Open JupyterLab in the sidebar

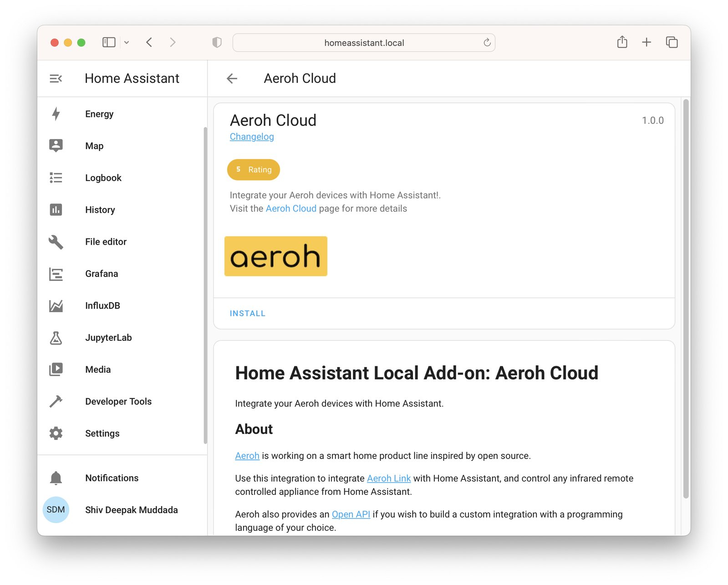point(108,338)
